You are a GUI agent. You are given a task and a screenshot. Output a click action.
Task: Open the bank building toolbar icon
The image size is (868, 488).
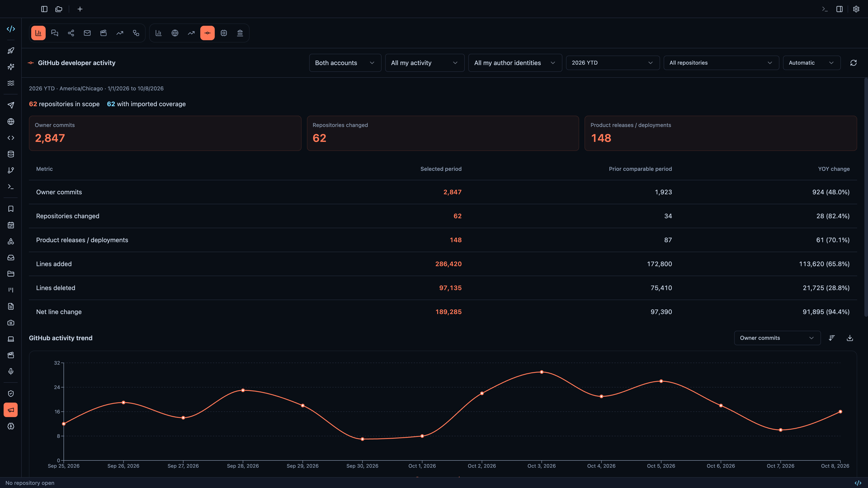[x=240, y=33]
